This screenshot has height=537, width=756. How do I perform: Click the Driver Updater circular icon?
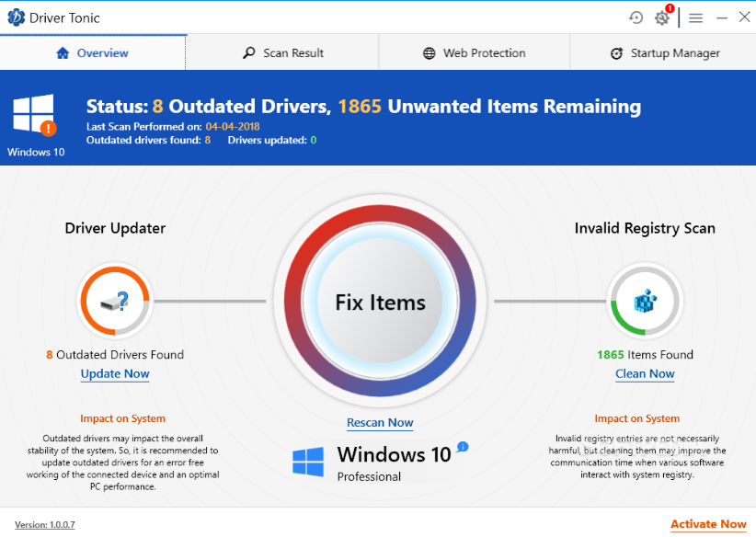click(x=115, y=300)
